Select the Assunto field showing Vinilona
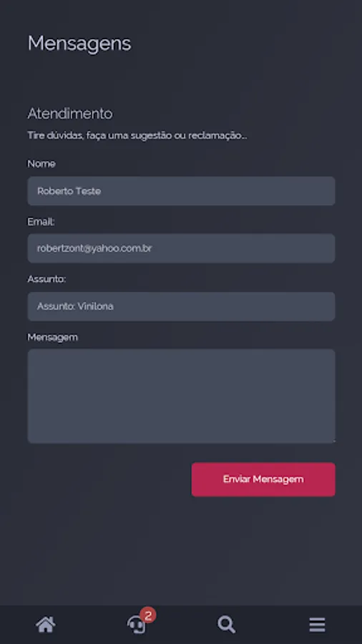 [181, 306]
